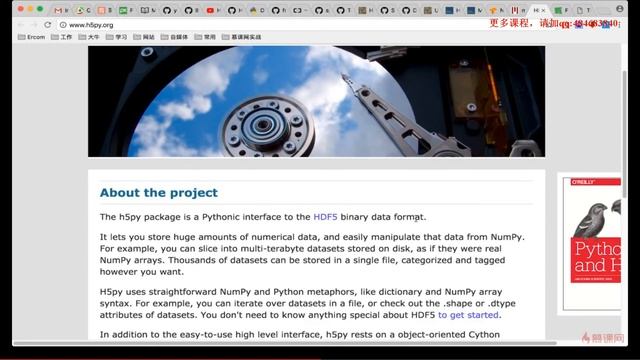
Task: Click the line starting 'H5py uses straightforward NumPy'
Action: 301,292
